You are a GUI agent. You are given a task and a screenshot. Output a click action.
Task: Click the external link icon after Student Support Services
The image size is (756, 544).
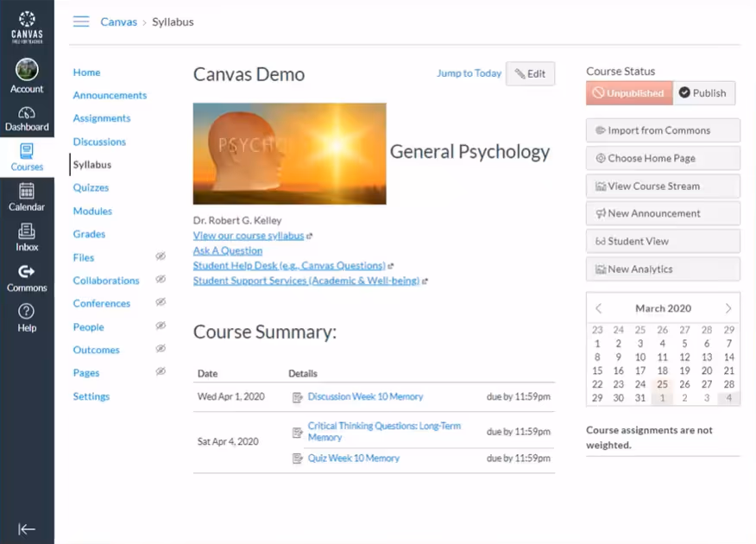coord(425,281)
